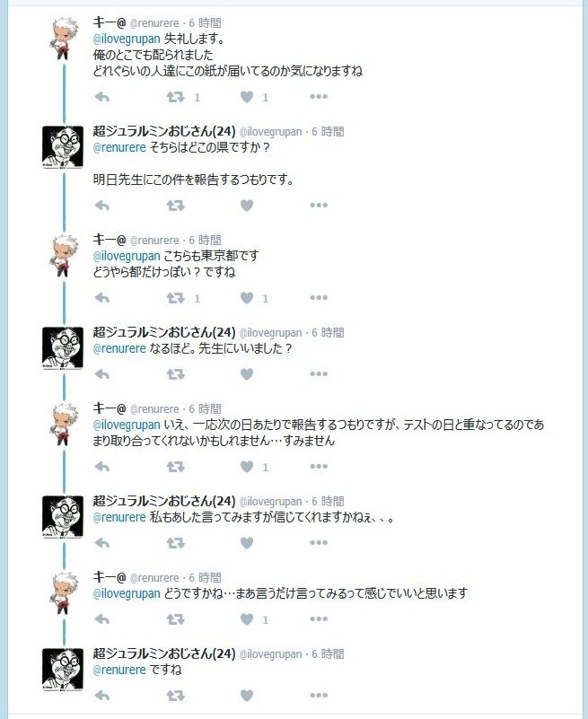588x719 pixels.
Task: Click キー@ avatar on the first tweet
Action: coord(64,38)
